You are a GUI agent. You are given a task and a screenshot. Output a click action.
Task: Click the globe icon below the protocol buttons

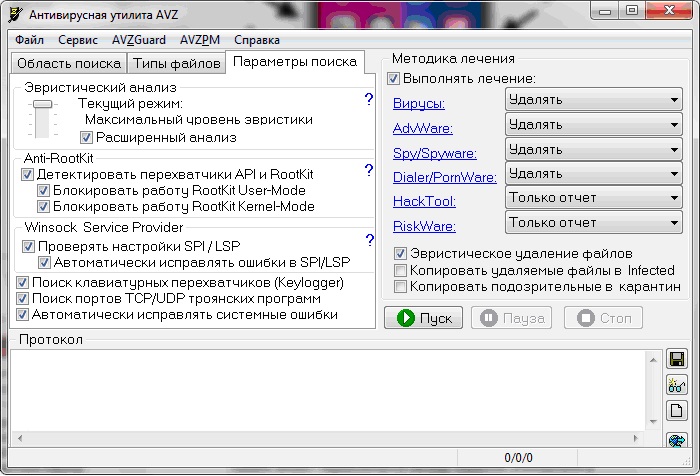[676, 440]
